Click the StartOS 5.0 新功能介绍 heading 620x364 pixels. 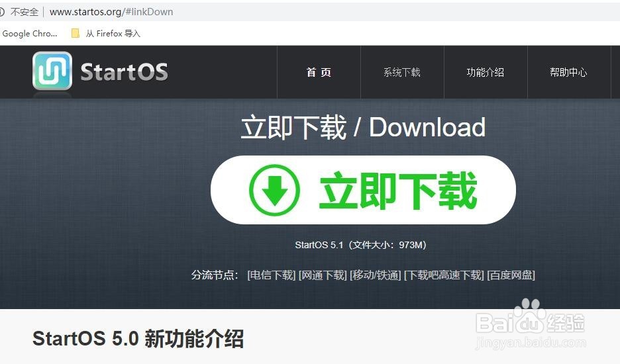(138, 339)
